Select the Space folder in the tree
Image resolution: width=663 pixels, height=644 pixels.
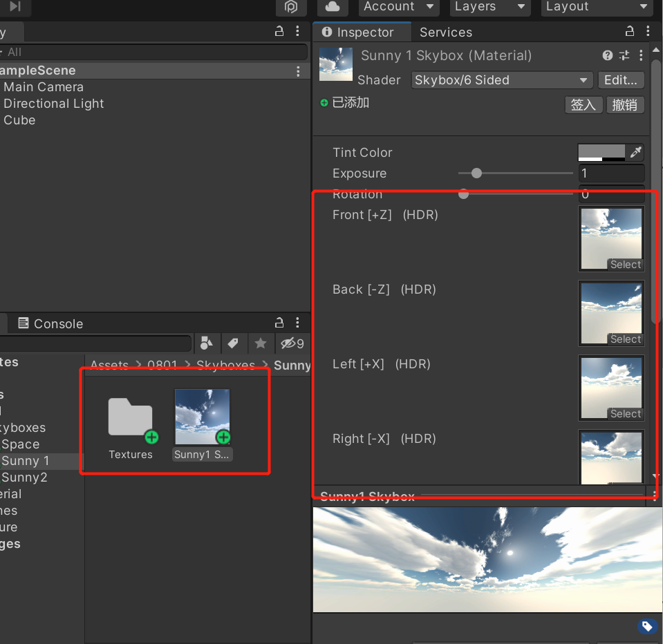[x=20, y=444]
